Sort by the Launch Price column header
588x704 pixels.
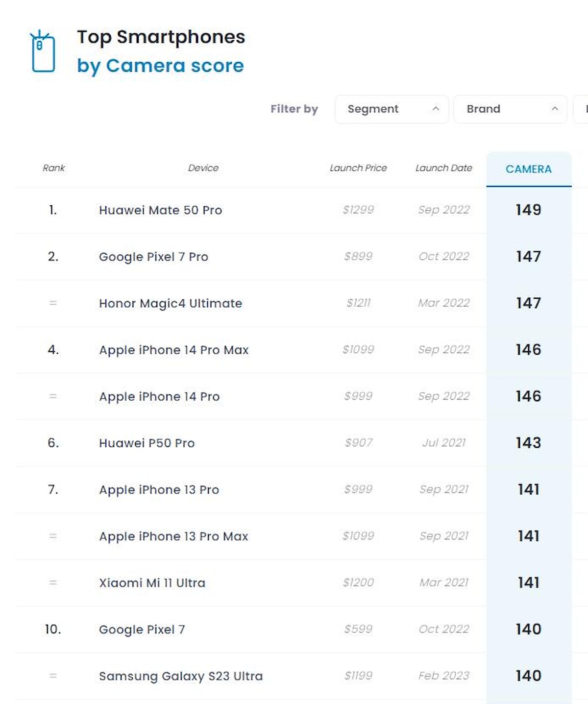tap(358, 168)
